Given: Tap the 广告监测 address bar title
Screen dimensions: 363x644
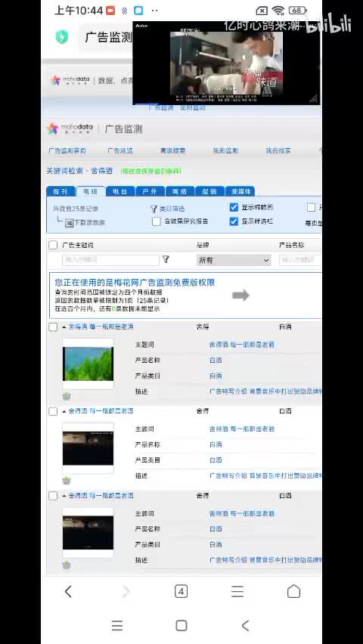Looking at the screenshot, I should click(x=109, y=37).
